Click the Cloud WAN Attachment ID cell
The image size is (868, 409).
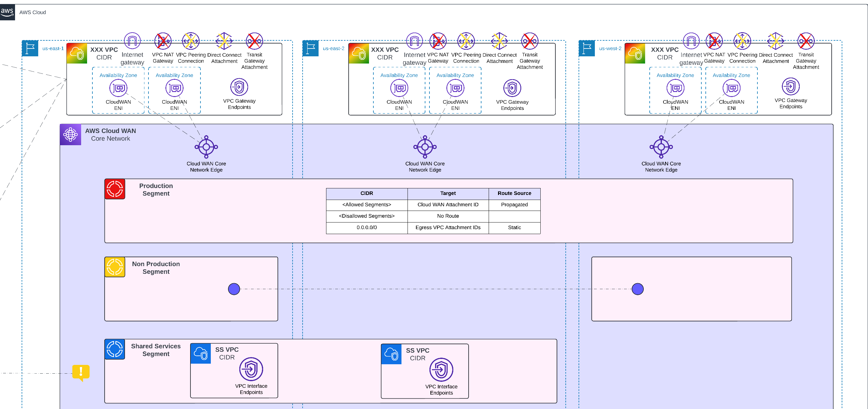pos(448,205)
